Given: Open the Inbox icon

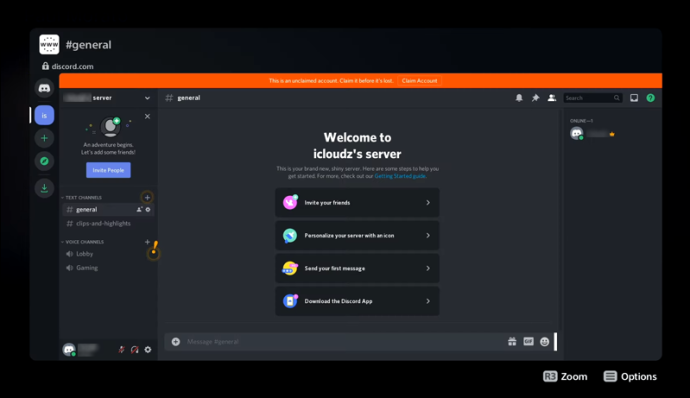Looking at the screenshot, I should coord(634,98).
